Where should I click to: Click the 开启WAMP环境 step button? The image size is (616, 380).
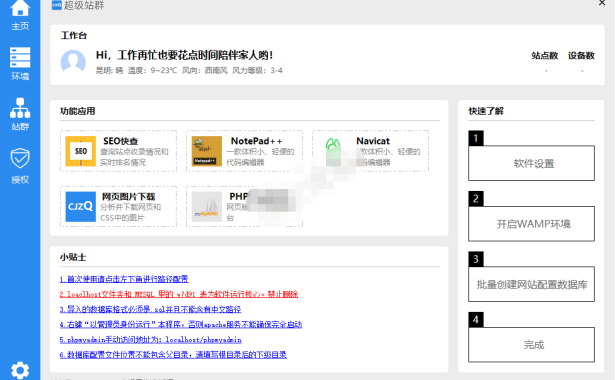pyautogui.click(x=531, y=224)
